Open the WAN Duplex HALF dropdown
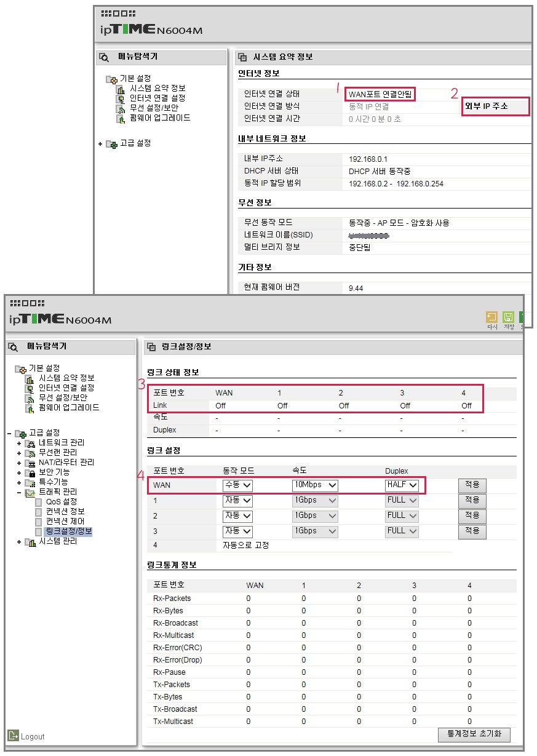 click(402, 485)
